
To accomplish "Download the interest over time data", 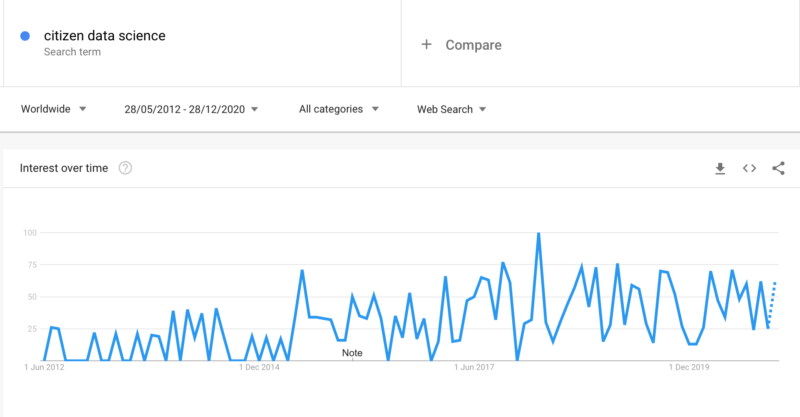I will click(720, 168).
